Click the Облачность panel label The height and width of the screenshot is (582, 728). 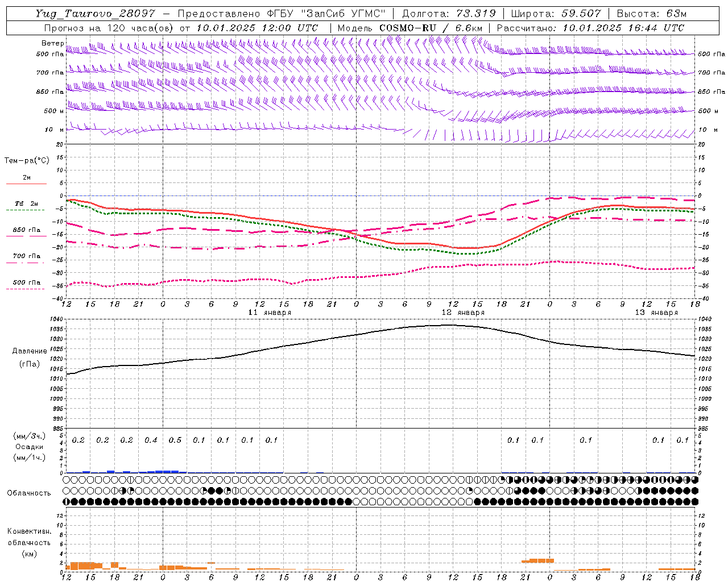point(29,493)
